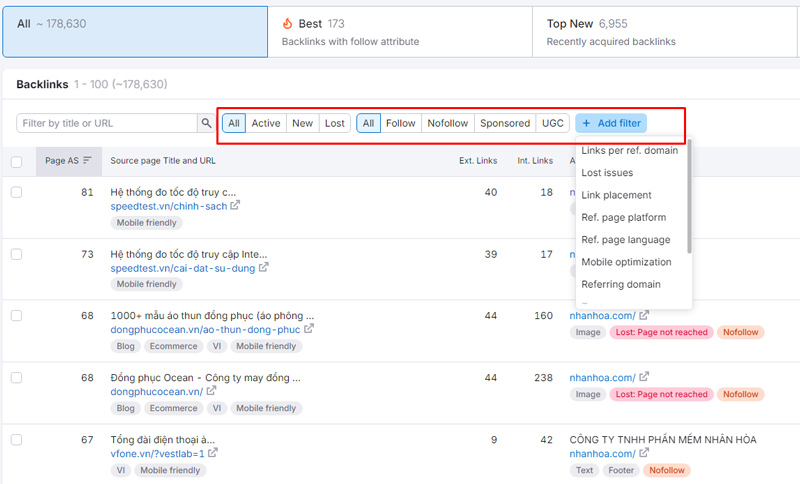The width and height of the screenshot is (800, 484).
Task: Open external link icon for speedtest.vn/cai-dat-su-dung
Action: coord(263,267)
